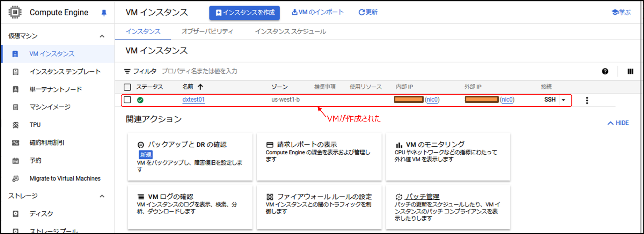Open the three-dot menu for dxtest01
Viewport: 644px width, 234px height.
click(x=587, y=100)
